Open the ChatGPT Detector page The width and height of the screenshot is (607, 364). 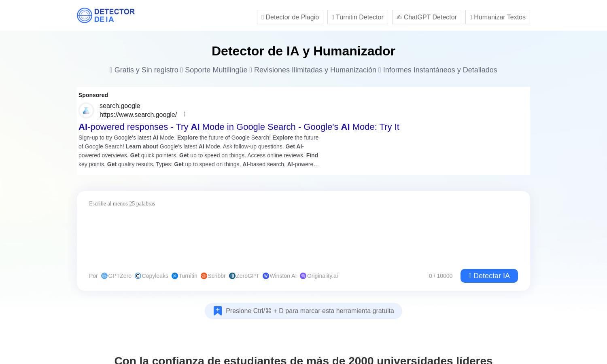click(427, 17)
